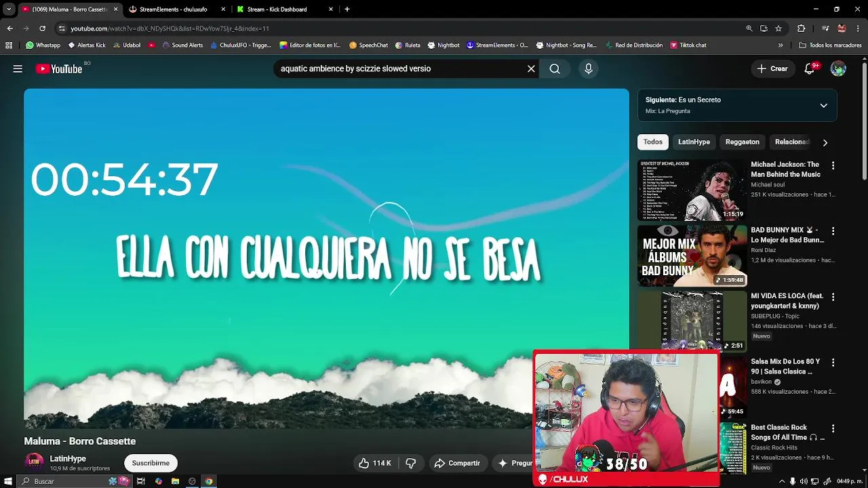Viewport: 868px width, 488px height.
Task: Click the Preguntar AI button
Action: pyautogui.click(x=513, y=463)
